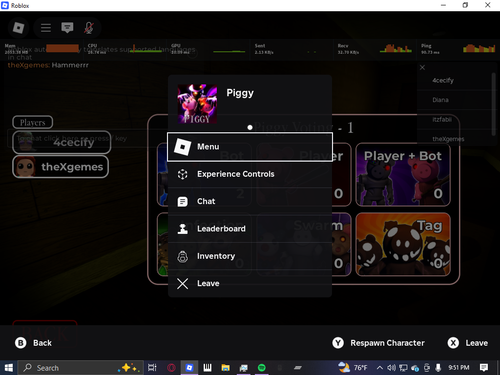Viewport: 500px width, 375px height.
Task: Close the leaderboard panel X
Action: (x=422, y=68)
